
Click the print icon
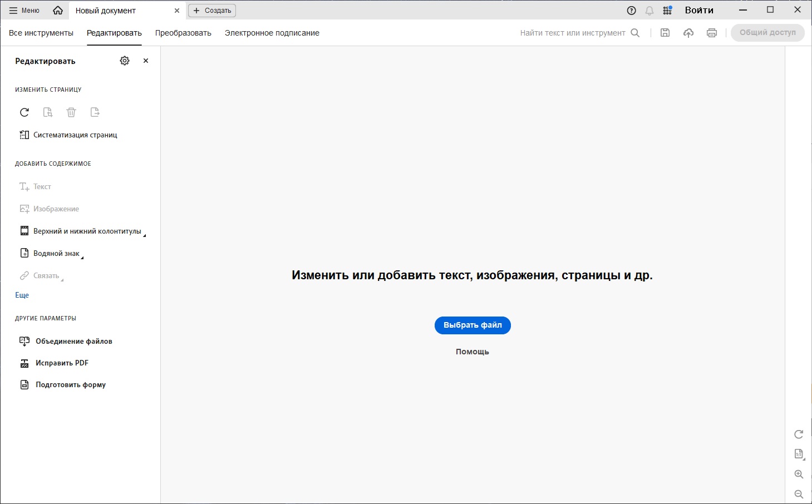click(x=712, y=33)
